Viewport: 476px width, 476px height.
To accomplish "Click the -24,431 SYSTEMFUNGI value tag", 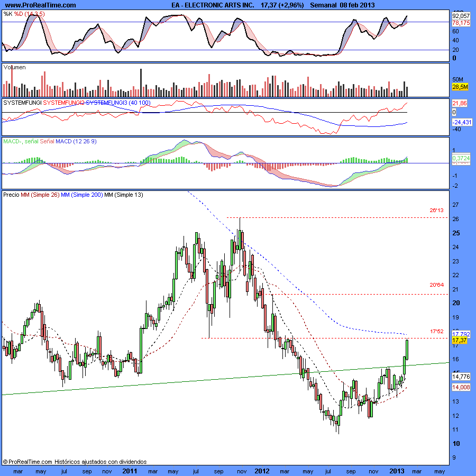I will 462,122.
